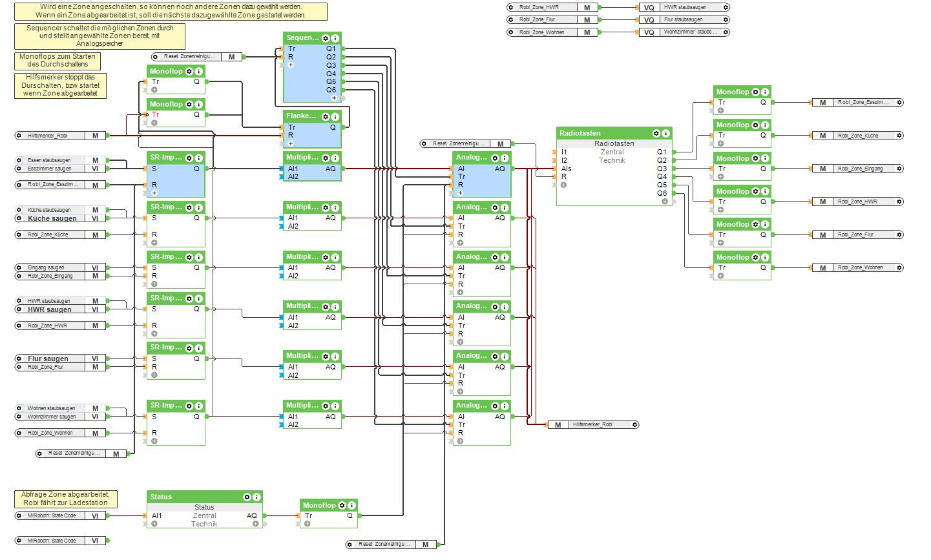The image size is (931, 560).
Task: Select the note about Monoflops zum Starten
Action: (58, 61)
